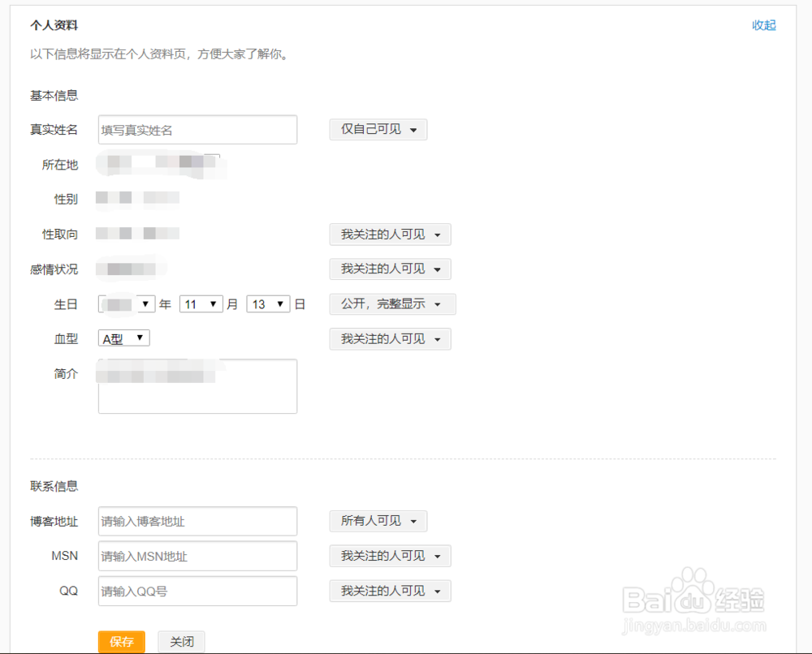Click the 简介 introduction text area
This screenshot has width=812, height=654.
197,386
